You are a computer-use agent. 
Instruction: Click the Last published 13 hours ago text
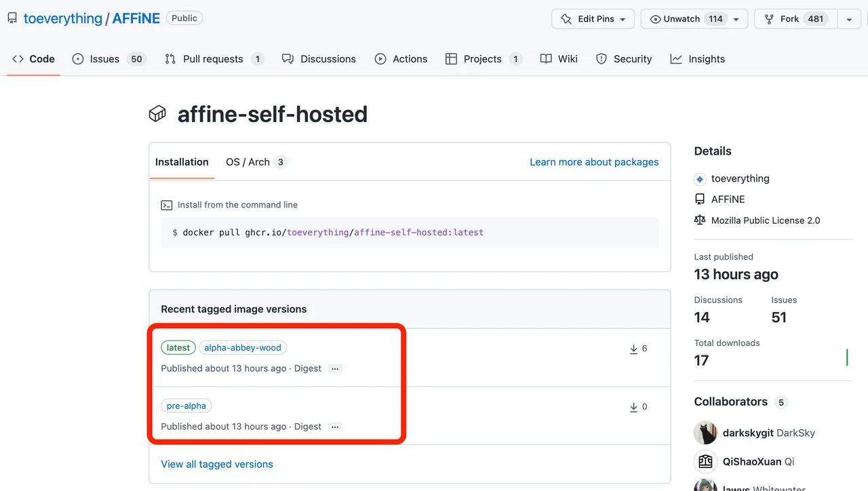[x=736, y=274]
